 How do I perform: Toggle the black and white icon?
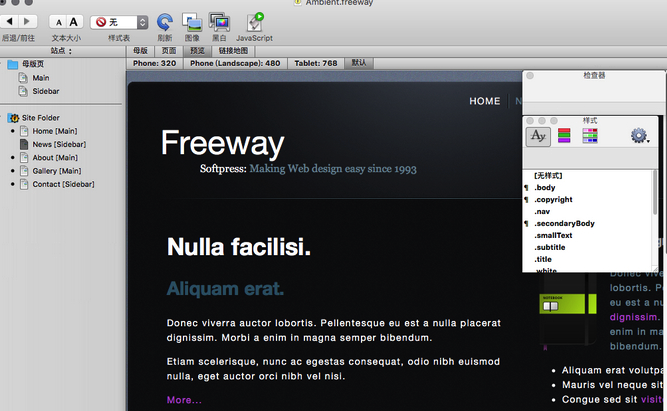tap(219, 22)
